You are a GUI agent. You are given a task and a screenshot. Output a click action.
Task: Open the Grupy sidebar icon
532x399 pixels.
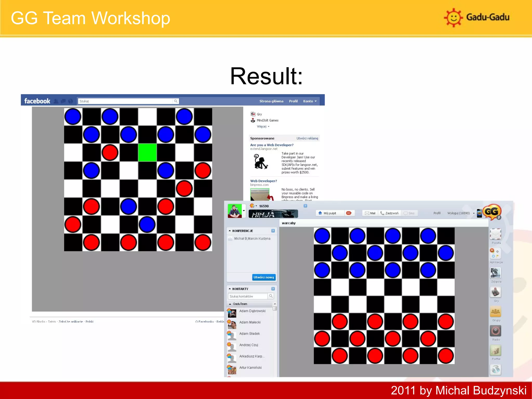(495, 312)
